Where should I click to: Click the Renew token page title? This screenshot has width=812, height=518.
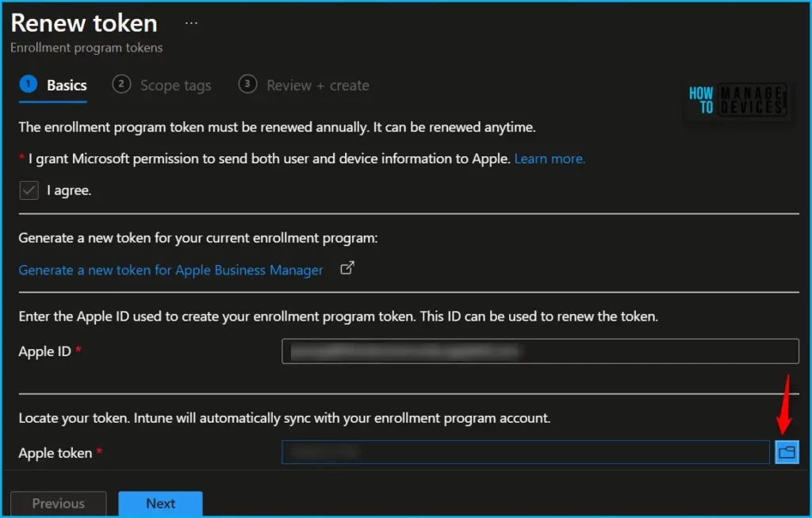click(84, 23)
